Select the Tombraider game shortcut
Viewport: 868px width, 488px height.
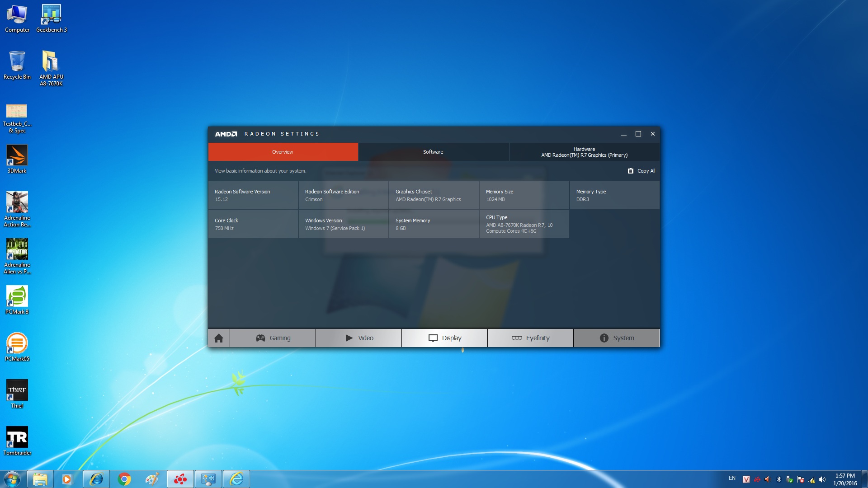click(17, 441)
